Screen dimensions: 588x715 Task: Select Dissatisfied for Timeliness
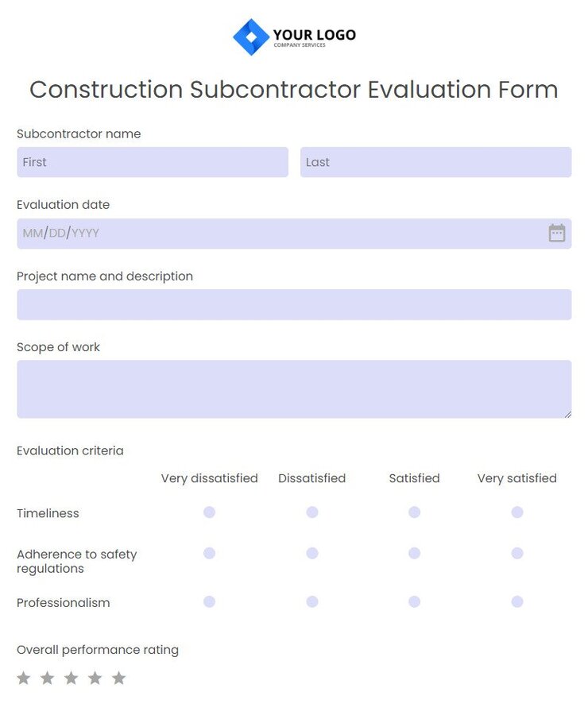tap(312, 512)
